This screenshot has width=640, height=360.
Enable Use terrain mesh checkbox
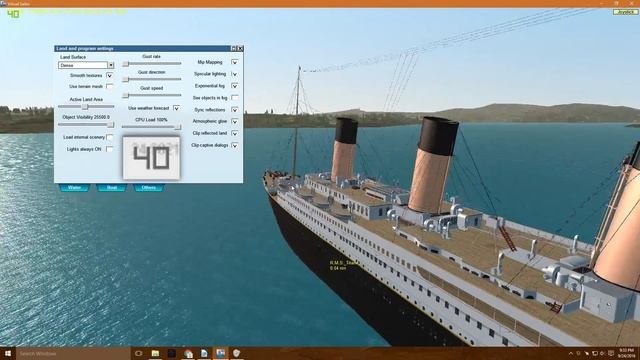[x=109, y=86]
